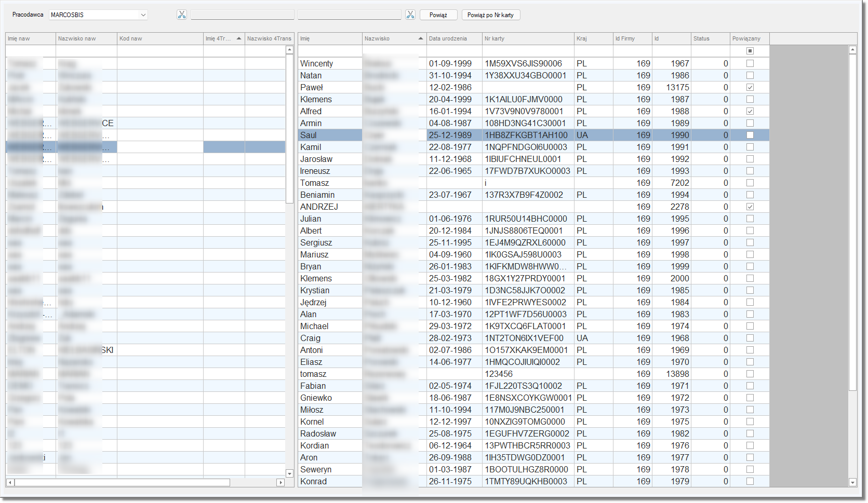868x503 pixels.
Task: Click right grid scrollbar down arrow
Action: point(852,482)
